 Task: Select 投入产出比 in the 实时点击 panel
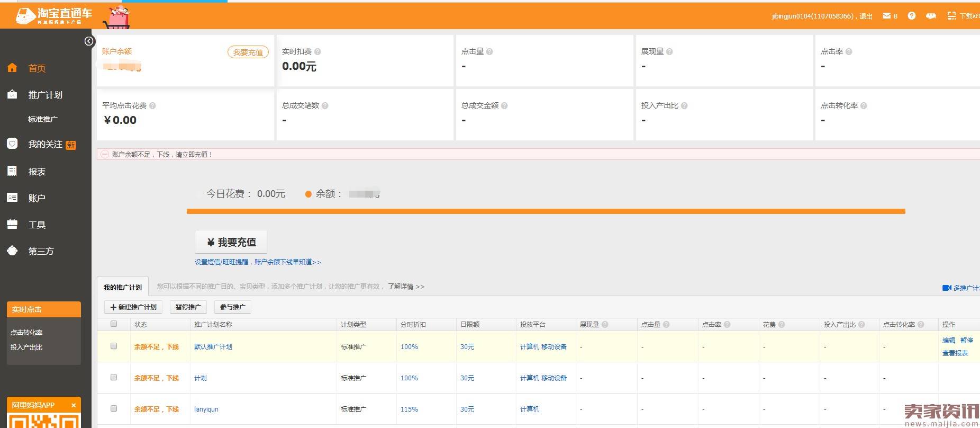26,347
